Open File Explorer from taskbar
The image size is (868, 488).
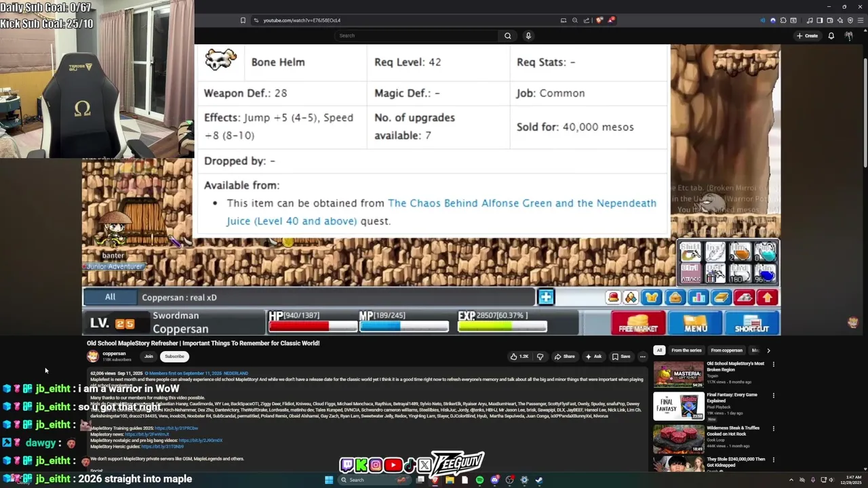450,480
